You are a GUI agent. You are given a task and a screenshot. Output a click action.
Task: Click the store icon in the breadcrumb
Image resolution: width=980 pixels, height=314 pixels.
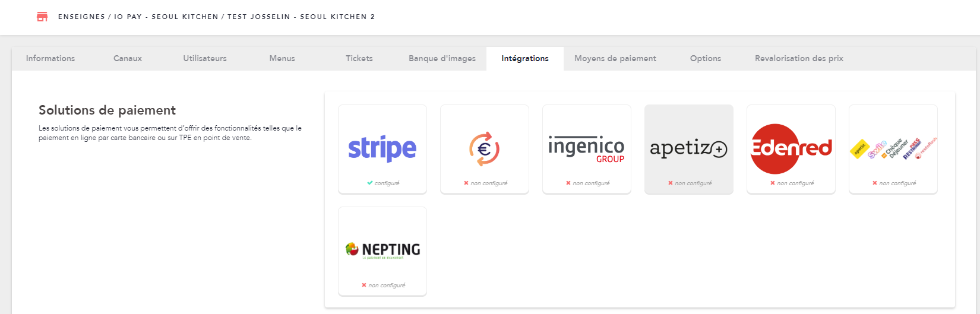coord(42,17)
